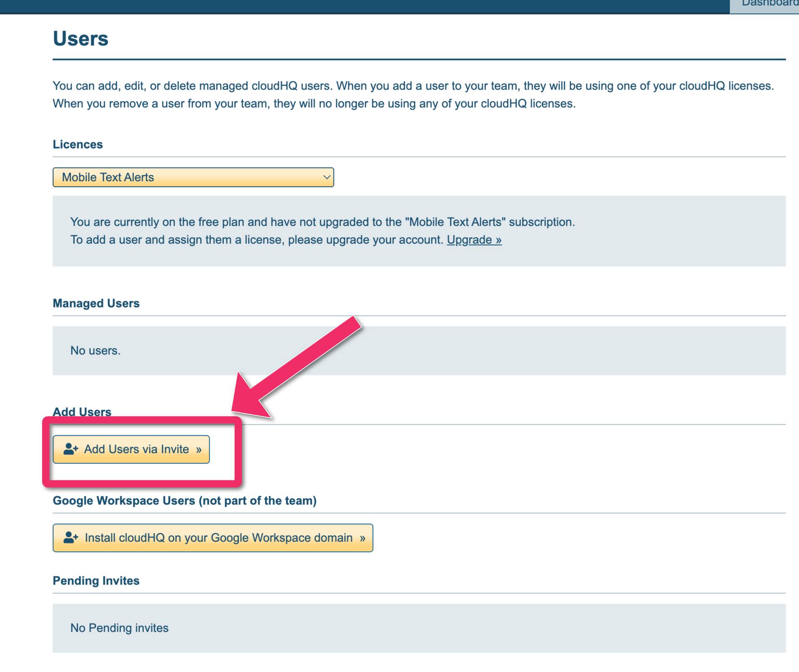799x672 pixels.
Task: Click the add-user icon on Invite button
Action: click(71, 449)
